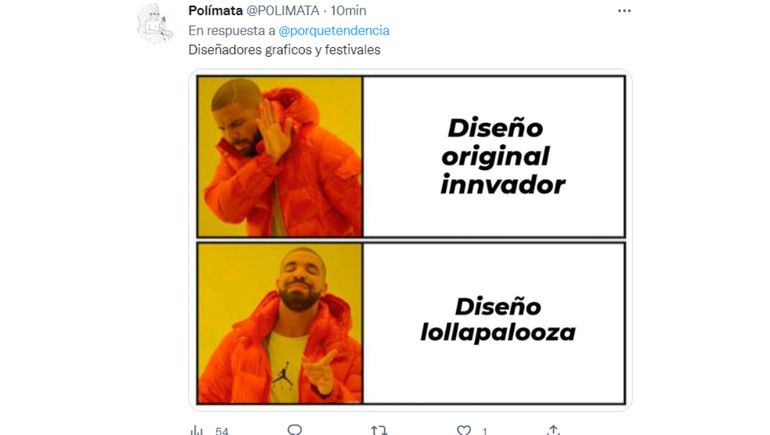Click the 10min timestamp
The height and width of the screenshot is (435, 770).
(x=348, y=10)
